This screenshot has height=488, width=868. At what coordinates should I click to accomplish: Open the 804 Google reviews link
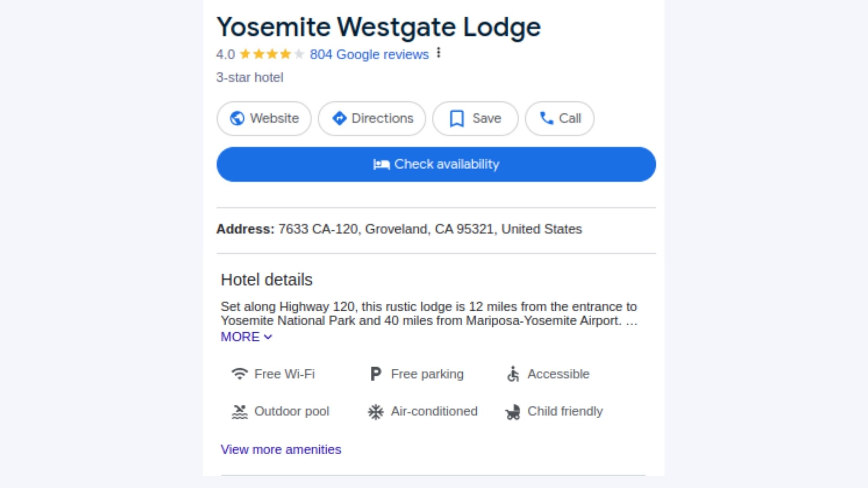tap(369, 55)
